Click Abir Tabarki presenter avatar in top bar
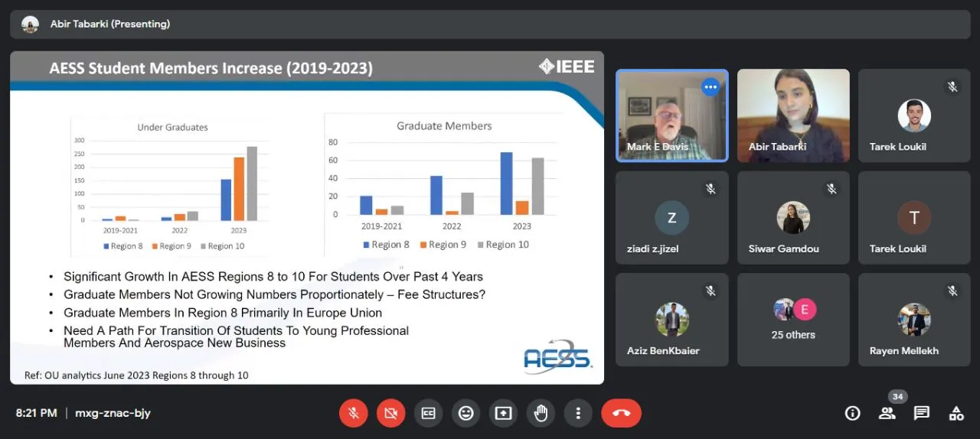980x439 pixels. (30, 24)
